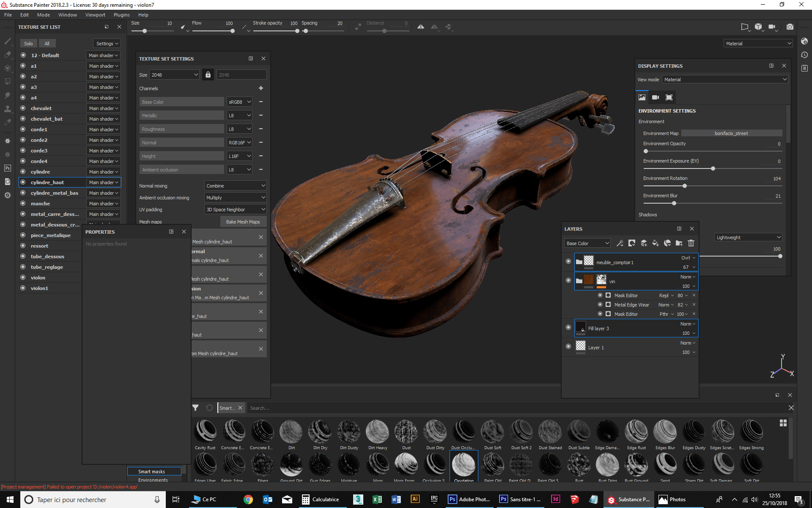Select the Eraser tool in left toolbar
This screenshot has height=508, width=812.
(7, 55)
